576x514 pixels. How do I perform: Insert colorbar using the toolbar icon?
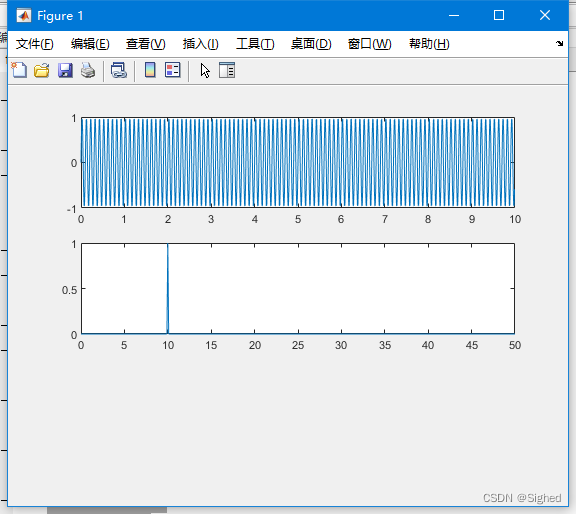point(150,70)
